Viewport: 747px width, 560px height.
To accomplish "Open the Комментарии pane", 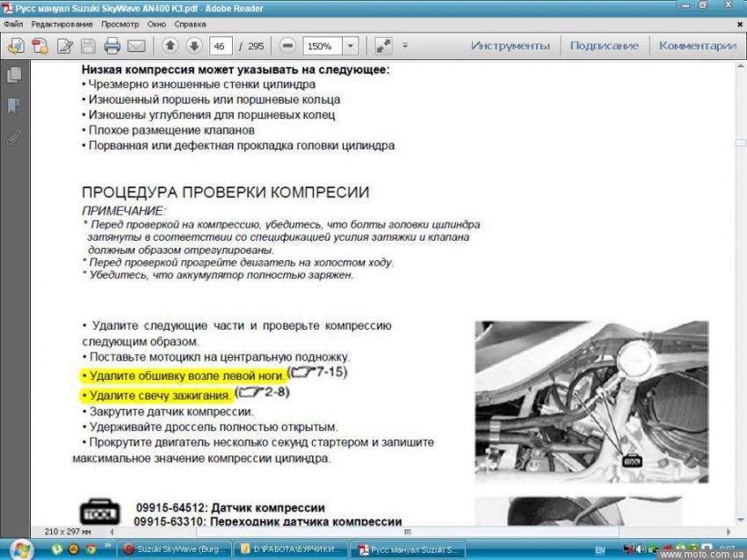I will point(698,46).
